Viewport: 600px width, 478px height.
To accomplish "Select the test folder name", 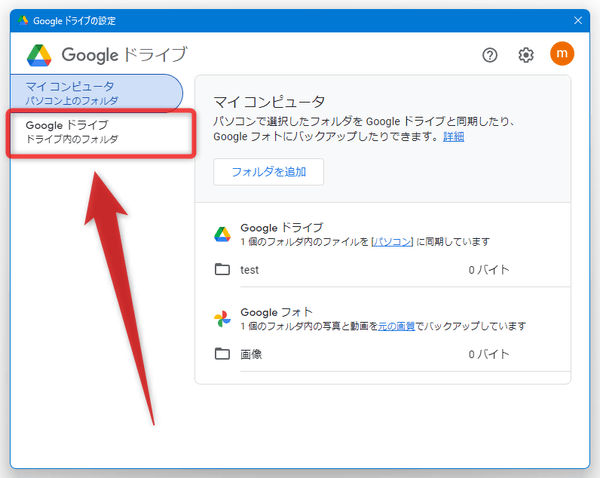I will coord(250,270).
